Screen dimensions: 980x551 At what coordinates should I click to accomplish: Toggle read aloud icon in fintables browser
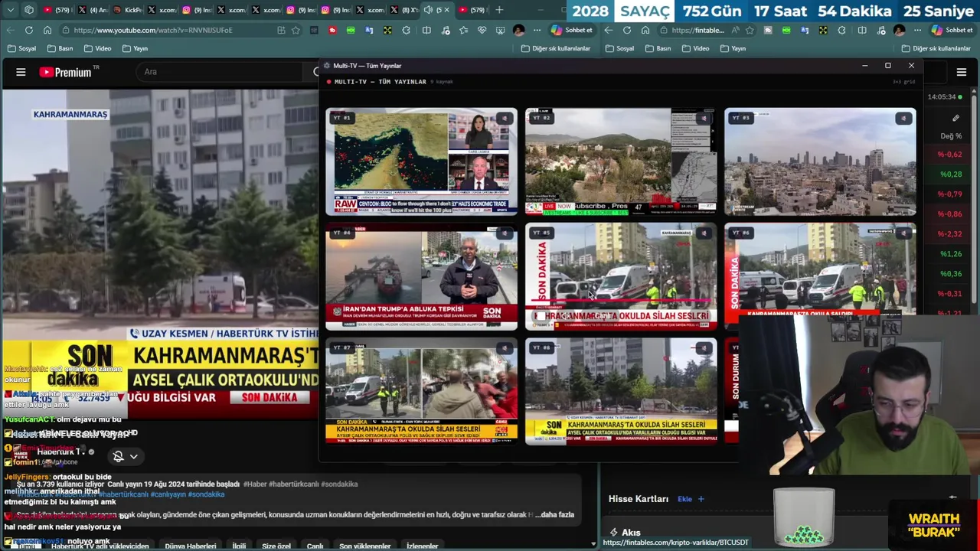click(735, 30)
